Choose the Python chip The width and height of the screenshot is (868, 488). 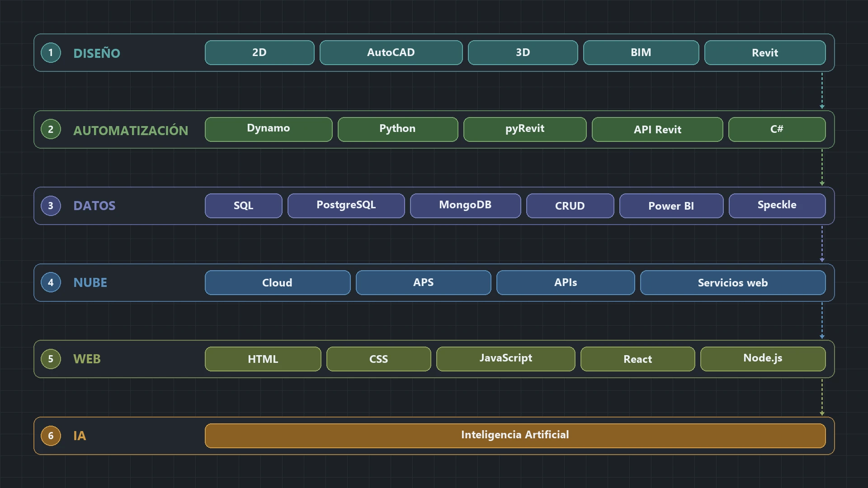click(x=398, y=130)
